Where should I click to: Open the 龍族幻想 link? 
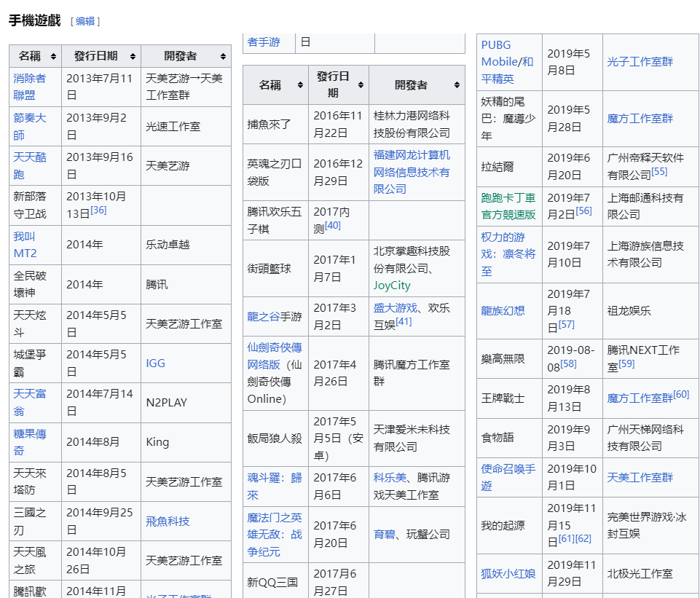click(503, 310)
